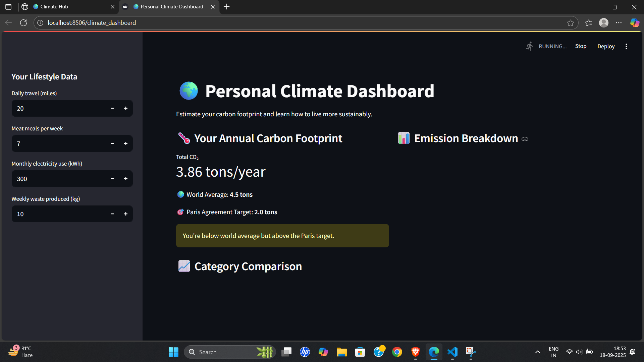644x362 pixels.
Task: Click the browser profile avatar icon
Action: (x=604, y=23)
